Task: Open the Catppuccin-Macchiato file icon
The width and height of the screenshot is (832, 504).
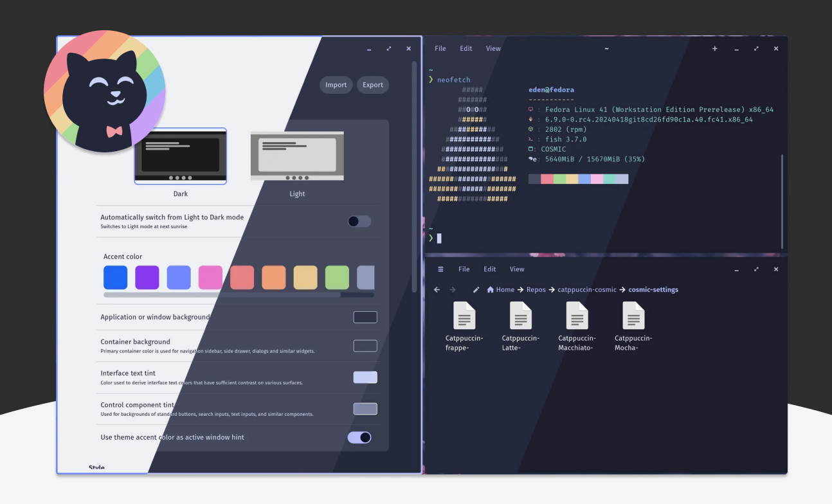Action: (x=577, y=316)
